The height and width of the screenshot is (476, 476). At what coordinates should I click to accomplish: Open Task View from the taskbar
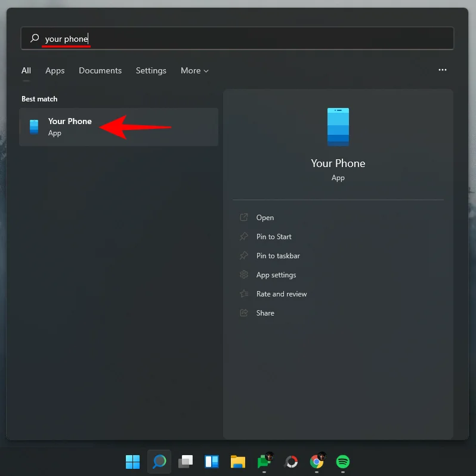pyautogui.click(x=186, y=462)
